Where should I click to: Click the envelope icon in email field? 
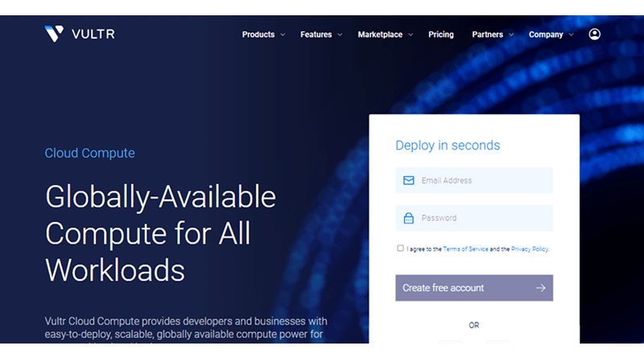tap(408, 180)
